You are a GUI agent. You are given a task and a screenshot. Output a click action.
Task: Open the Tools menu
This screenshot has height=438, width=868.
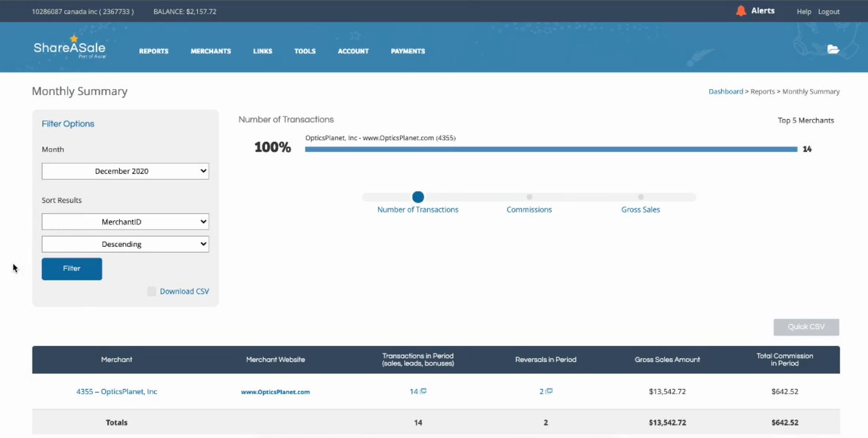pos(305,51)
